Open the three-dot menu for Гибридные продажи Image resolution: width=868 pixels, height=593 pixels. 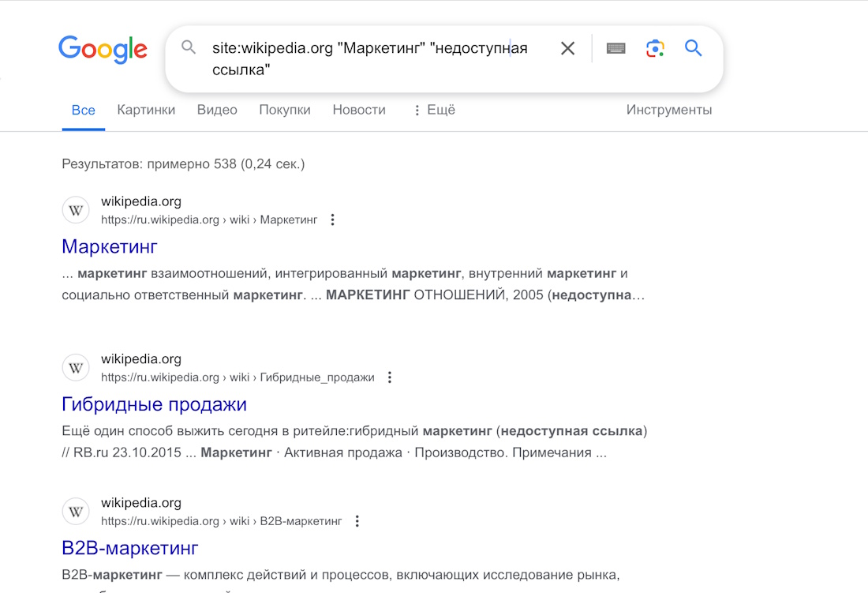point(390,377)
